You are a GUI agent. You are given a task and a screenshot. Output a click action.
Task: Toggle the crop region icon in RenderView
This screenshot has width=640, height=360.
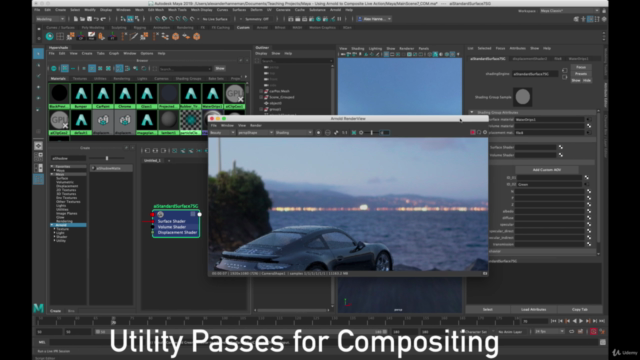[x=354, y=133]
